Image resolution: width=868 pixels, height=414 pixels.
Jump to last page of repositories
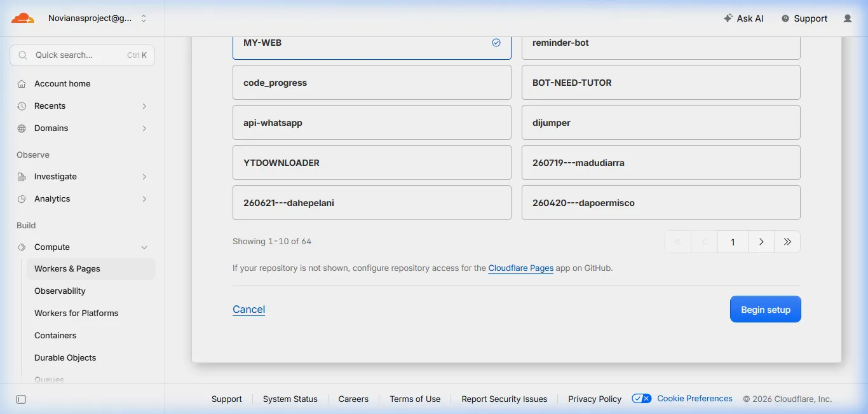point(787,242)
